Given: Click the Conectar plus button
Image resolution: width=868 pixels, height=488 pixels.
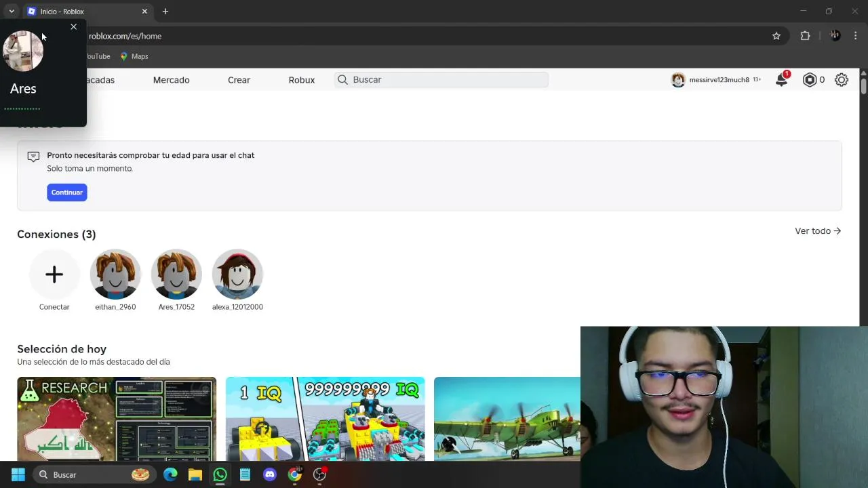Looking at the screenshot, I should pos(54,274).
